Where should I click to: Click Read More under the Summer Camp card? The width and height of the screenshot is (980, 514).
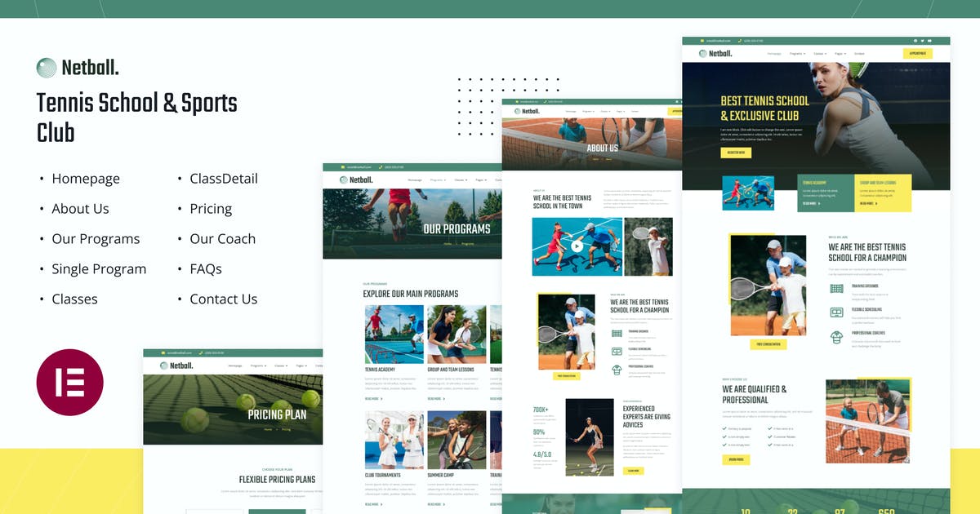437,504
